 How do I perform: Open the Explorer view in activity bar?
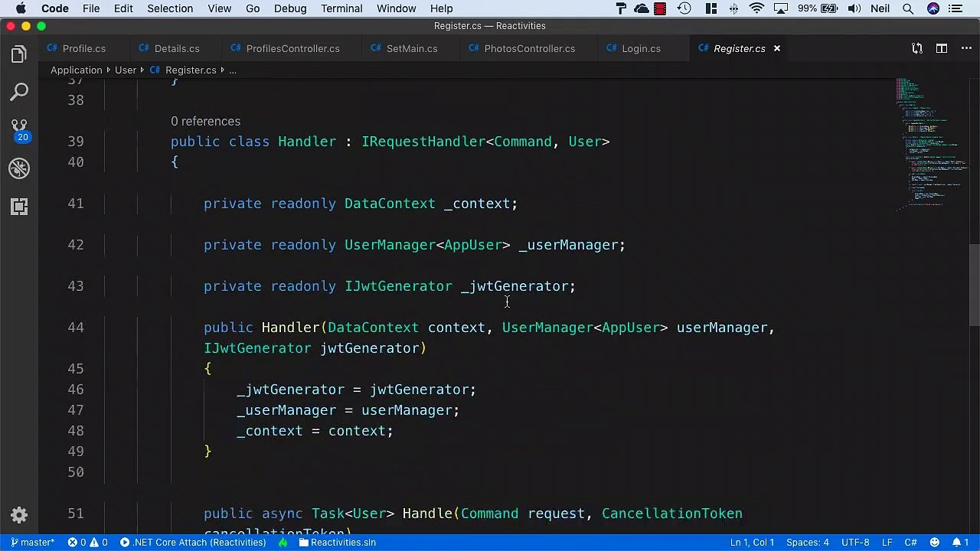point(19,54)
